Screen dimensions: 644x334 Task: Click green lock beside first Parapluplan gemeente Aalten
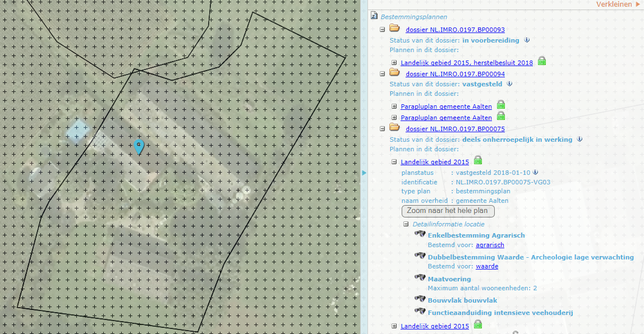click(500, 104)
